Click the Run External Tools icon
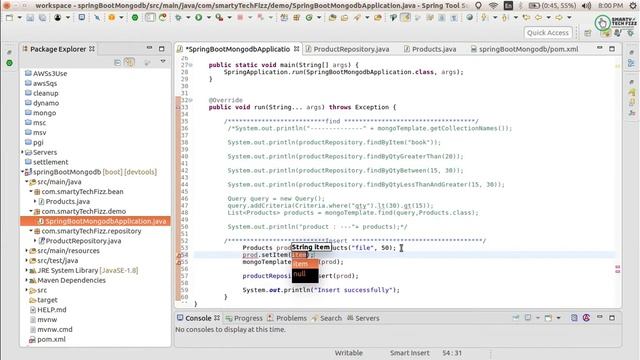 pos(220,18)
